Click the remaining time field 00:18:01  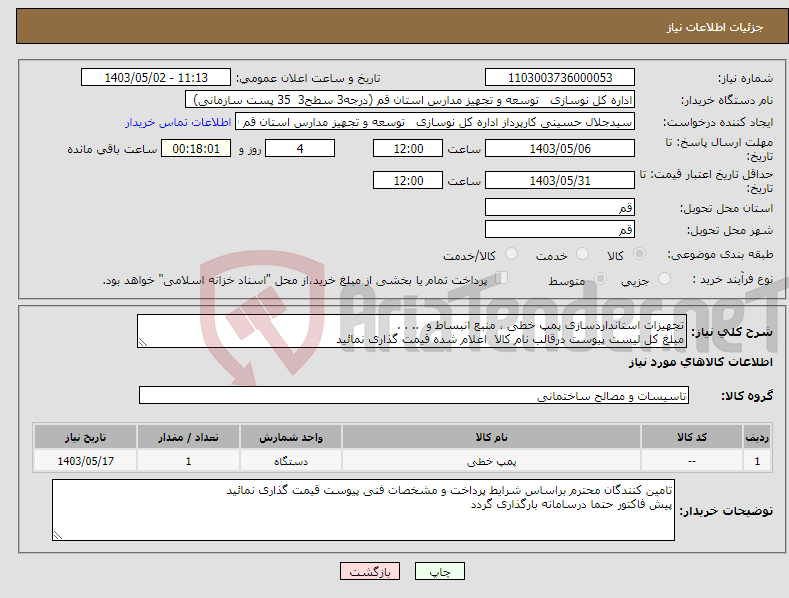pos(196,148)
